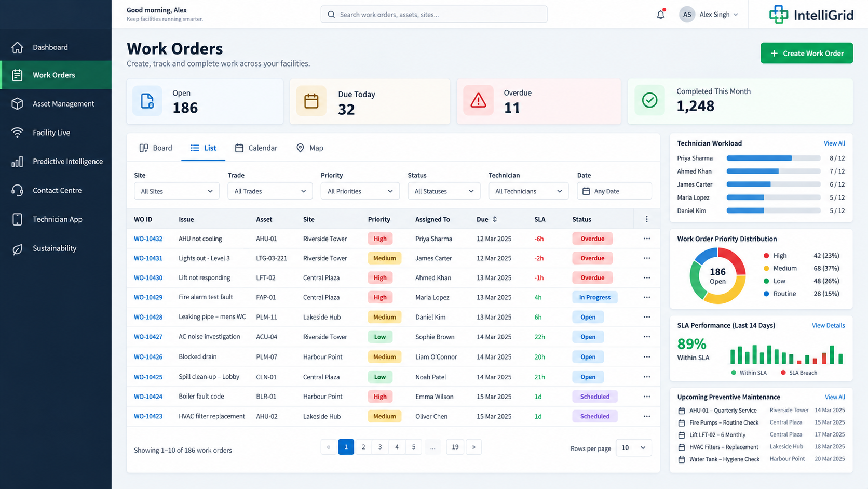Screen dimensions: 868x489
Task: Click the Predictive Intelligence bar chart icon
Action: pyautogui.click(x=17, y=162)
